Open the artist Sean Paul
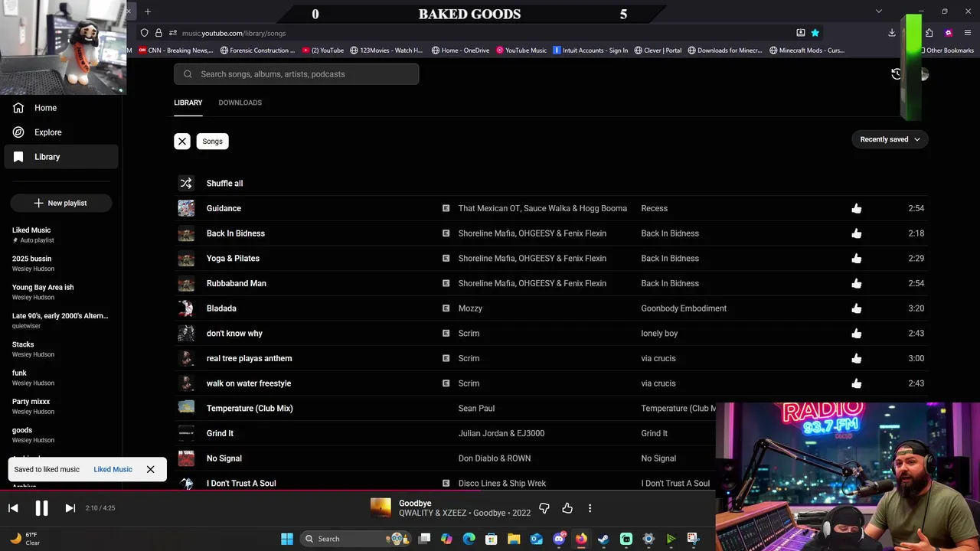The image size is (980, 551). 476,409
